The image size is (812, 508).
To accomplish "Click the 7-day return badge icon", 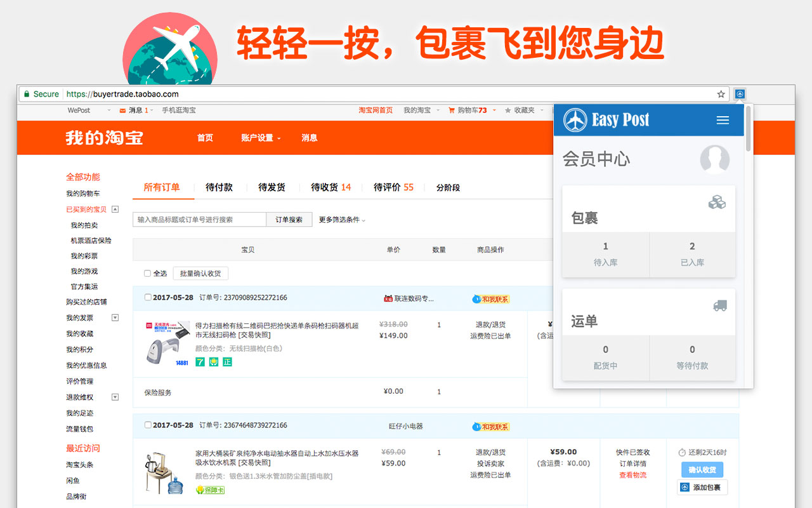I will [x=200, y=362].
